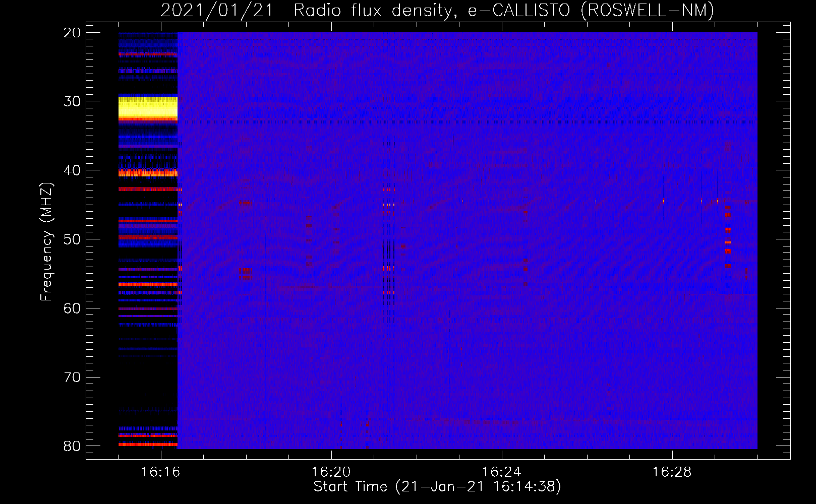This screenshot has height=504, width=816.
Task: Click the frequency tick label '50'
Action: click(x=72, y=239)
